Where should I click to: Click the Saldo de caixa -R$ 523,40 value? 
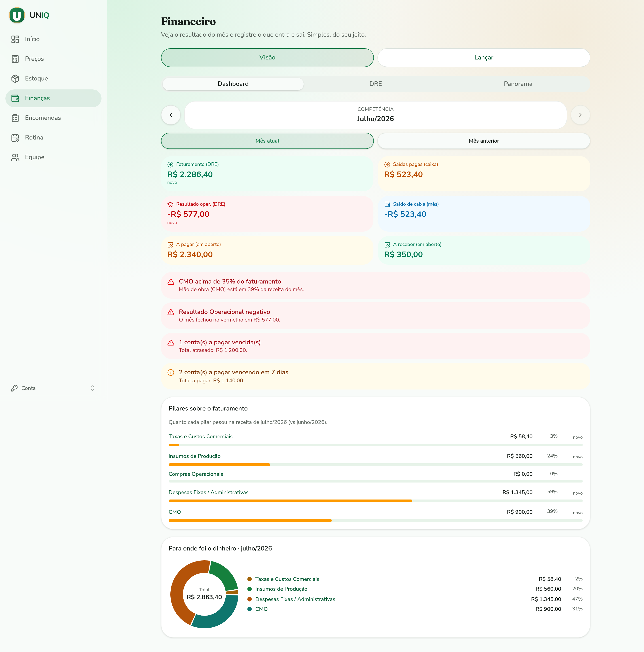click(x=405, y=214)
